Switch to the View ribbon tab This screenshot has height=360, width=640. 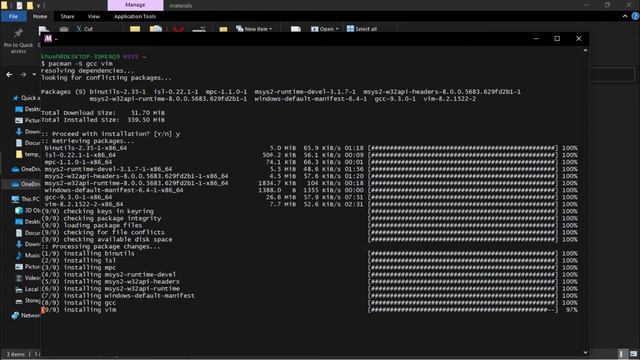(x=94, y=16)
